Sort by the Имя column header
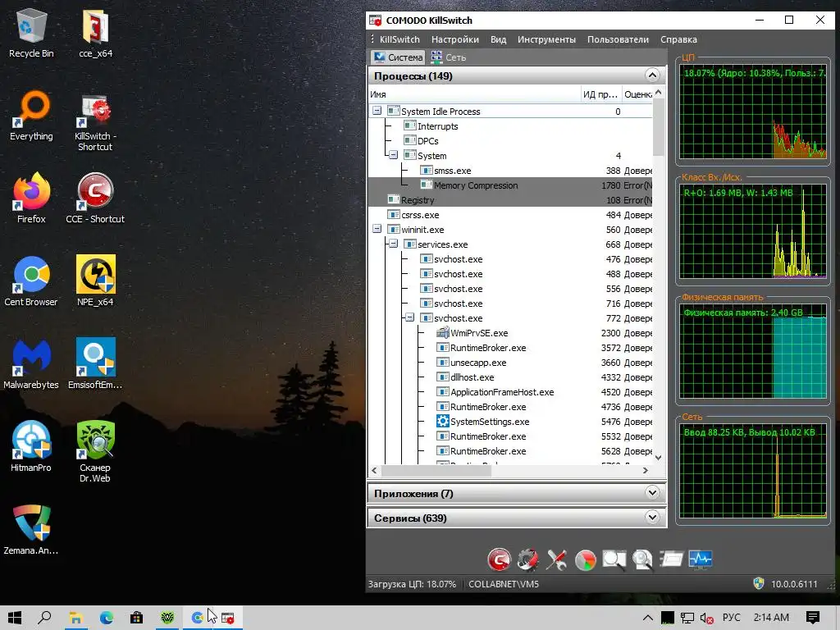Screen dimensions: 840x630 474,94
